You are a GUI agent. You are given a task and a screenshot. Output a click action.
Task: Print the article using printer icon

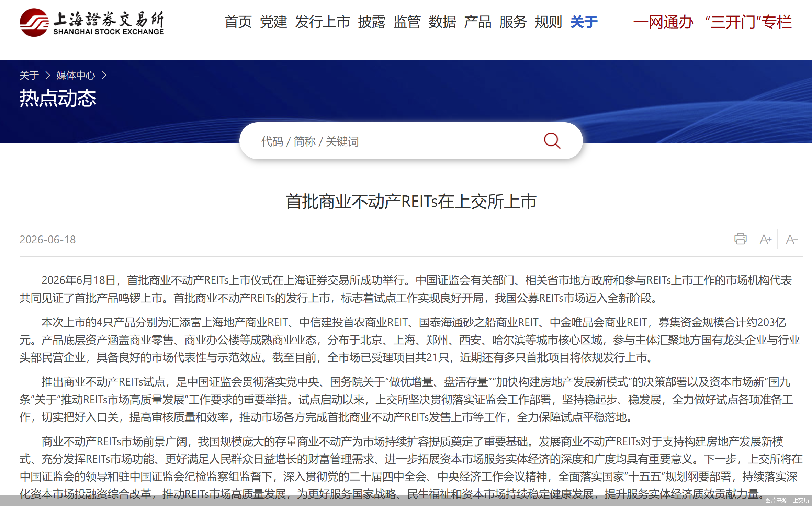click(740, 239)
